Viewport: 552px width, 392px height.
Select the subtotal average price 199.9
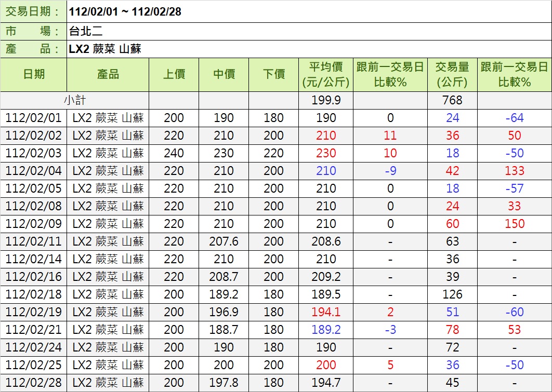coord(326,100)
